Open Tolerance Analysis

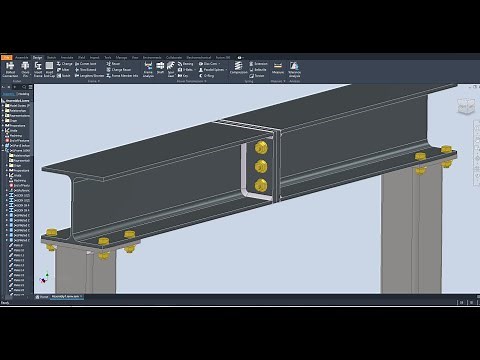tap(294, 70)
